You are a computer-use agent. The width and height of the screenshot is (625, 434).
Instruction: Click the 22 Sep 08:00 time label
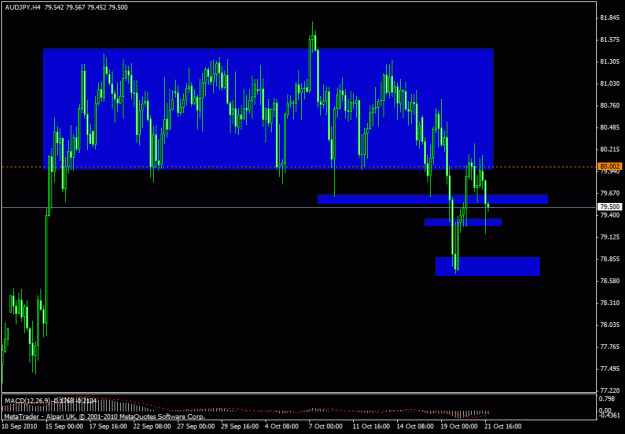pyautogui.click(x=152, y=426)
